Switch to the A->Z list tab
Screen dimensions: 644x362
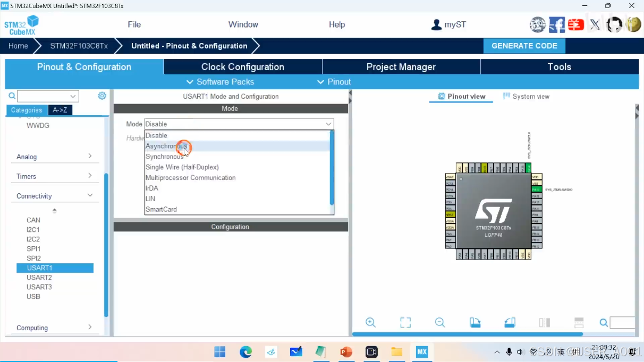[60, 110]
